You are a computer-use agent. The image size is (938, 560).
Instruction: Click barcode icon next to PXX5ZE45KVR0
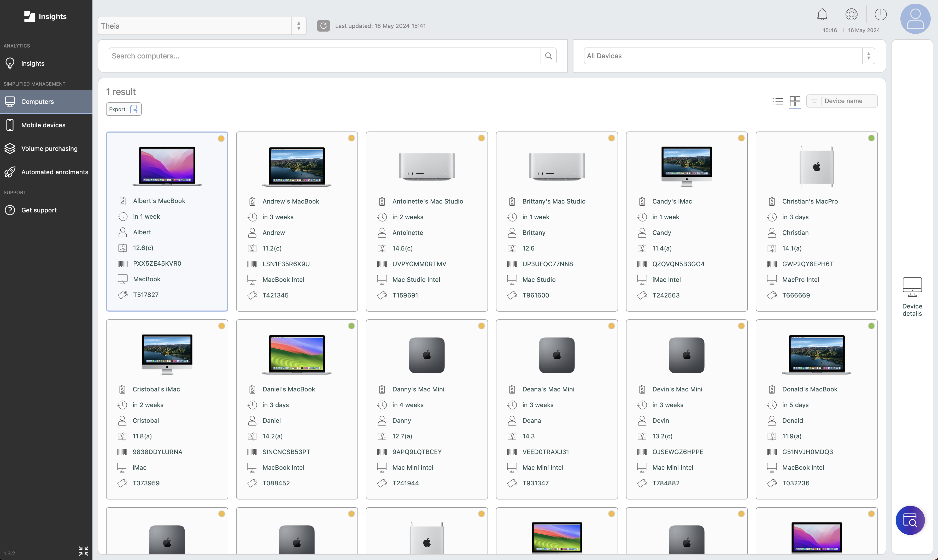click(x=122, y=263)
